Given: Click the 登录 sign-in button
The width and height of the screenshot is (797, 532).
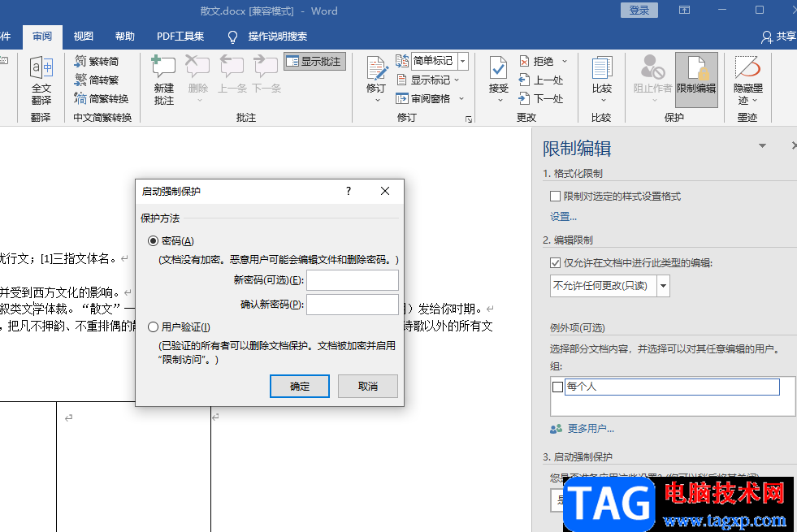Looking at the screenshot, I should coord(639,11).
